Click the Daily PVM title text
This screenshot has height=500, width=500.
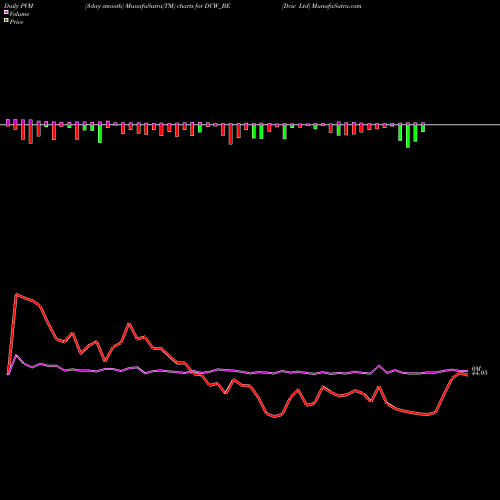tap(19, 6)
